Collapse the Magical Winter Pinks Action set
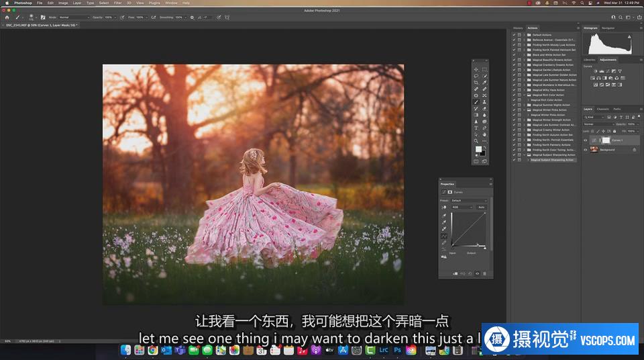 [x=524, y=110]
